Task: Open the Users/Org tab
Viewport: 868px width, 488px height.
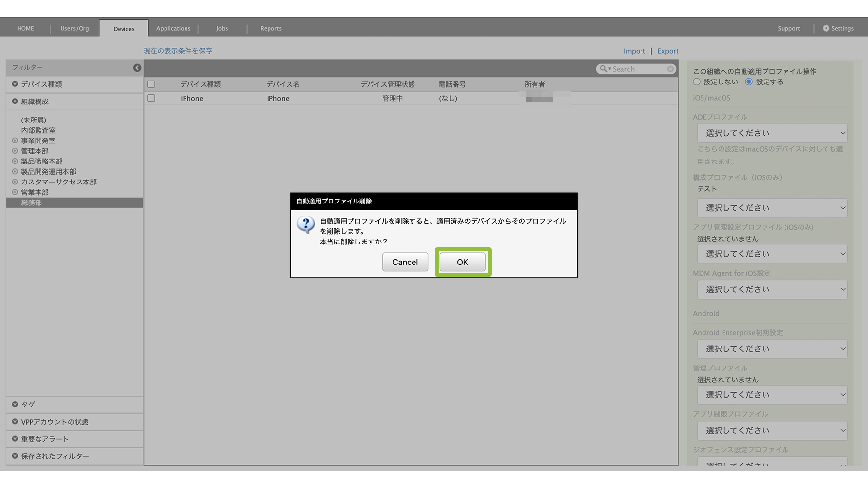Action: [75, 28]
